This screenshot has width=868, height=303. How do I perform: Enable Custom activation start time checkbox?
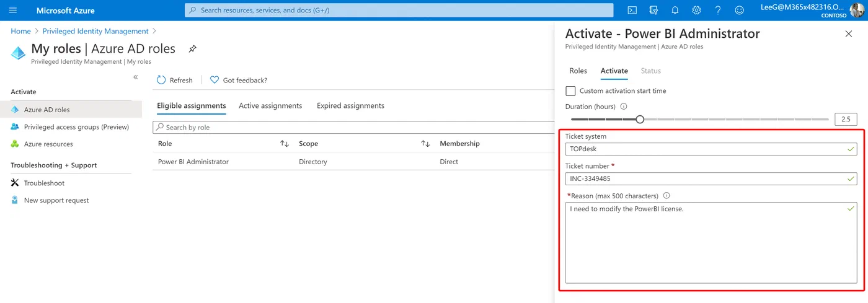tap(570, 90)
